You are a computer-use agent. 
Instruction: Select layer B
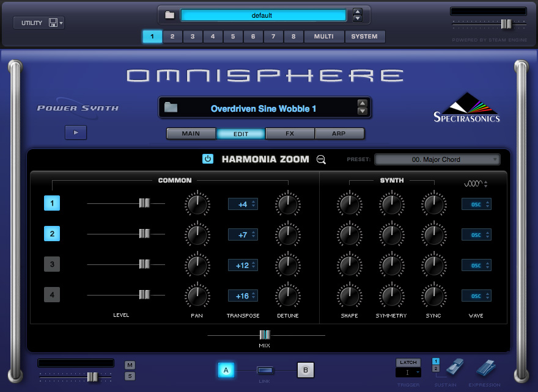pyautogui.click(x=305, y=370)
